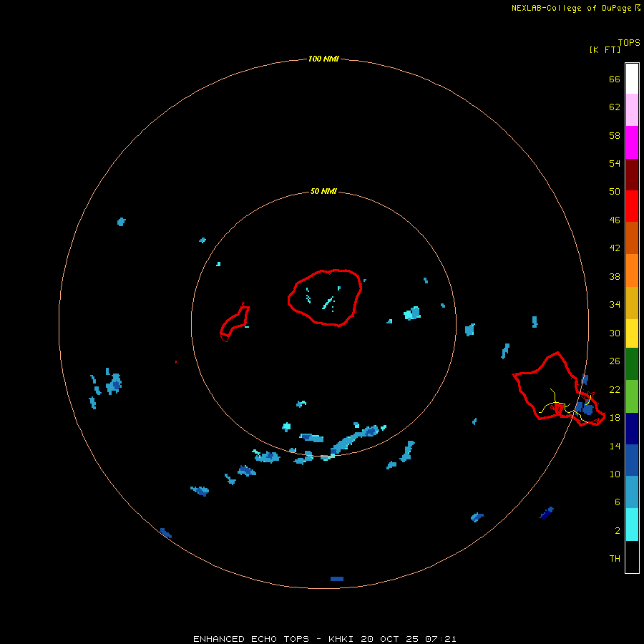Click the gold mustard legend color band
644x644 pixels.
coord(632,303)
